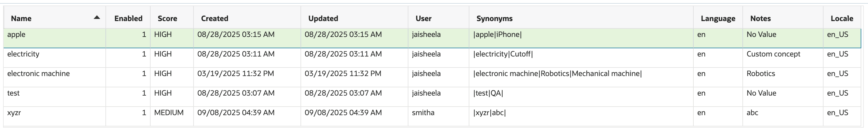Click the Updated column header
The height and width of the screenshot is (135, 868).
(x=323, y=19)
